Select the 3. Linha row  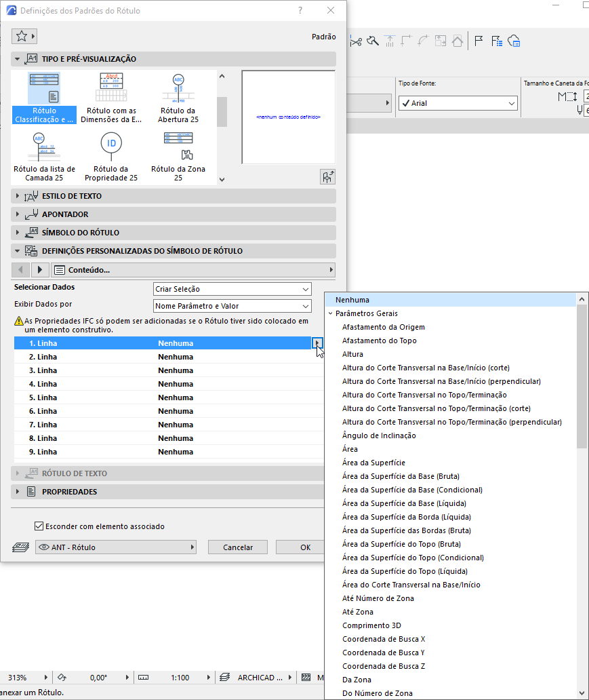[169, 370]
